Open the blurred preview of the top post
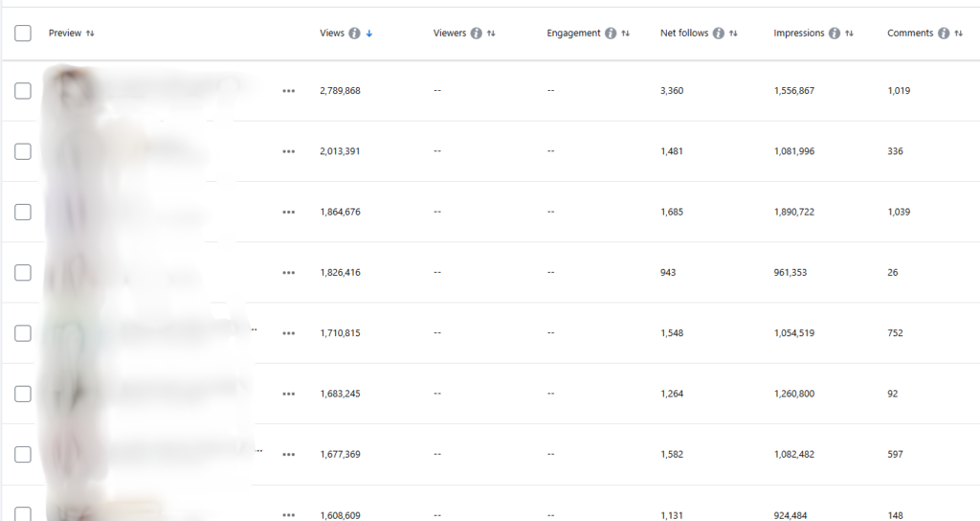The image size is (980, 521). pos(144,91)
